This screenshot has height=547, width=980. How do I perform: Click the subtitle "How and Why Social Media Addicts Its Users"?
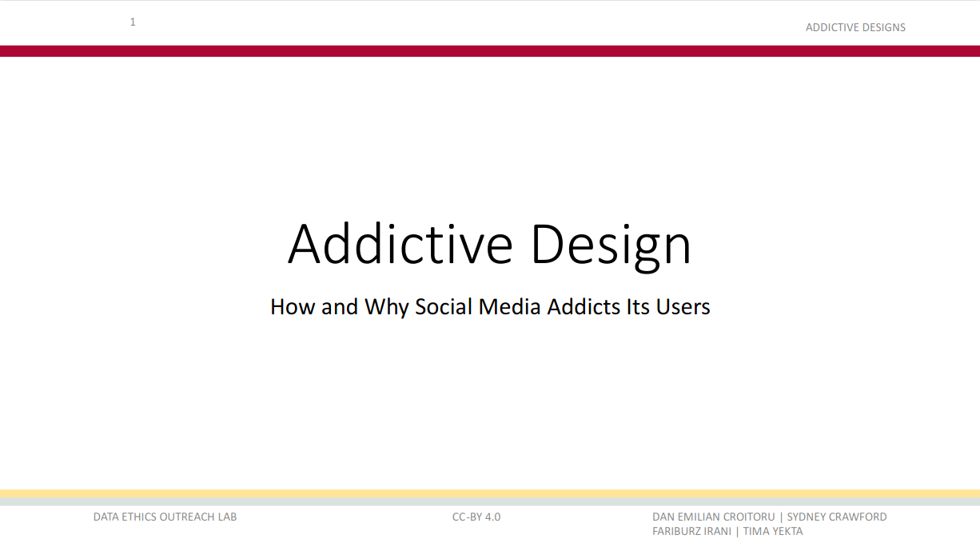point(490,306)
